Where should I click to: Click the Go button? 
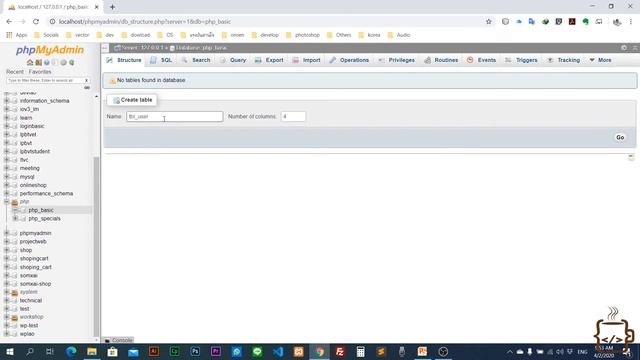pyautogui.click(x=620, y=138)
